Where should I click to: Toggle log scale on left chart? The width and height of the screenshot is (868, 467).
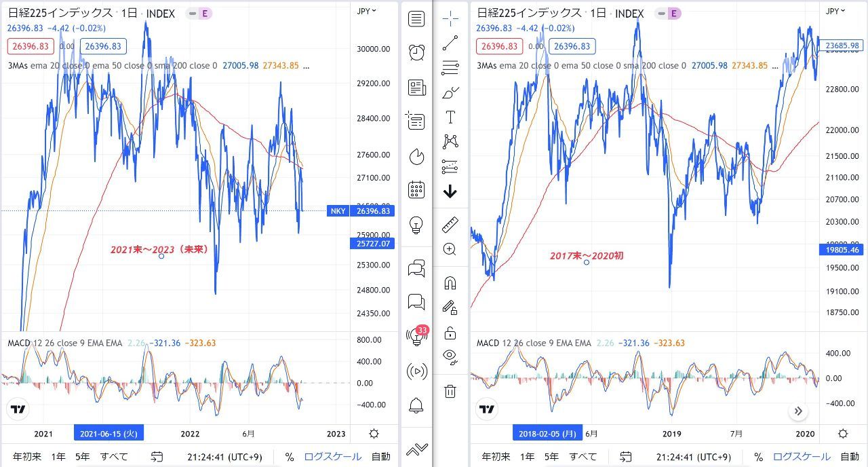[332, 457]
